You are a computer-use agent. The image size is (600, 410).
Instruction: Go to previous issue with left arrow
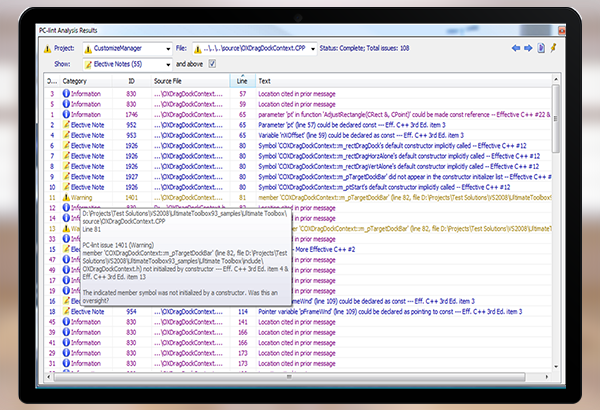click(515, 48)
